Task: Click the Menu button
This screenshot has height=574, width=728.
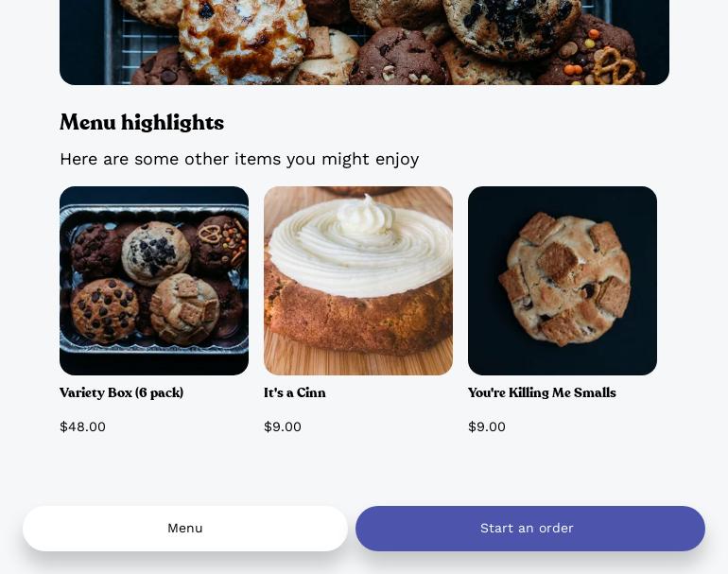Action: tap(184, 529)
